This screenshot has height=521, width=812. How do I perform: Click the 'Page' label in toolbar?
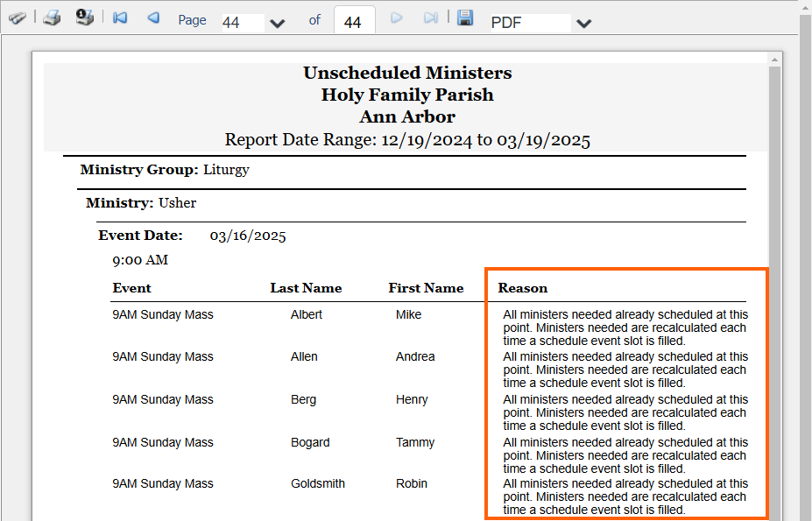click(192, 20)
